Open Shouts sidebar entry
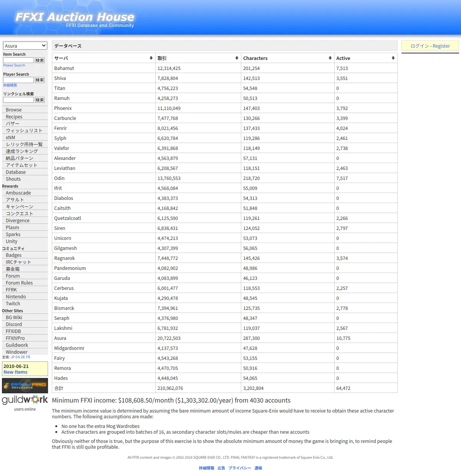461x476 pixels. [x=25, y=179]
